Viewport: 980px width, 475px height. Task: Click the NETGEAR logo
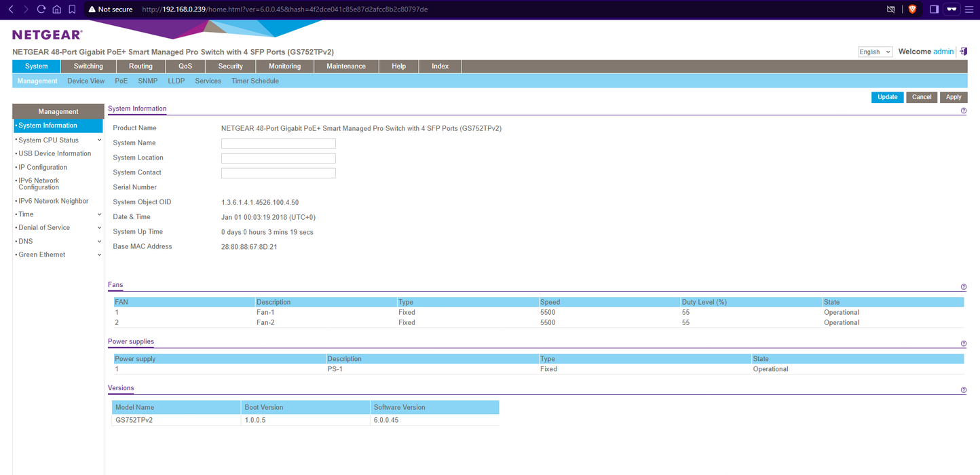pos(47,35)
